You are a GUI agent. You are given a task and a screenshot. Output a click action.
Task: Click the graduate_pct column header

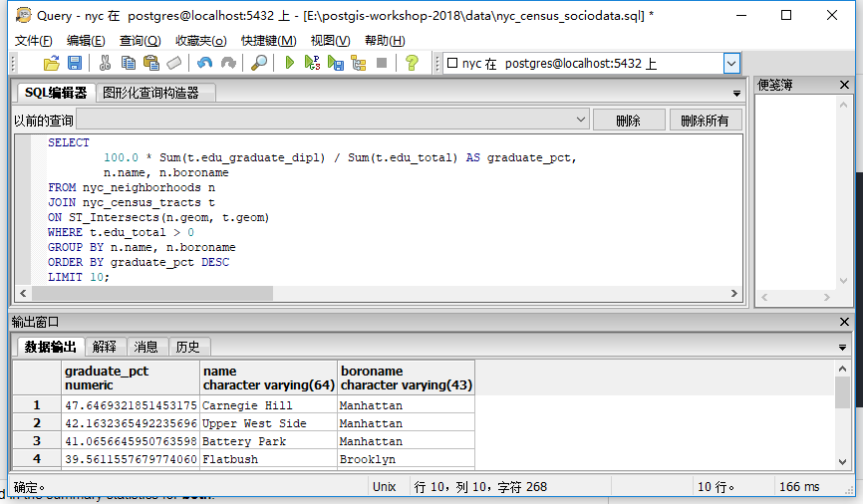(x=131, y=378)
